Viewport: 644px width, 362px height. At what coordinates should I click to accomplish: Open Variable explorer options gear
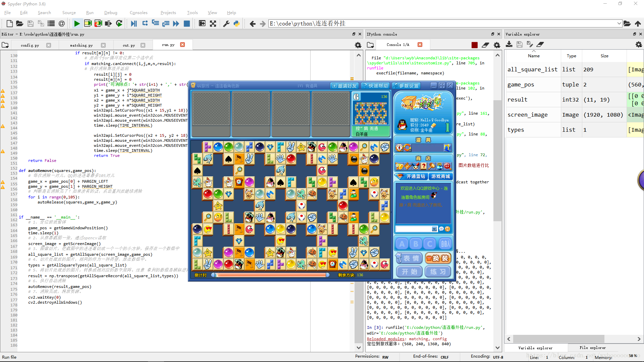(639, 44)
